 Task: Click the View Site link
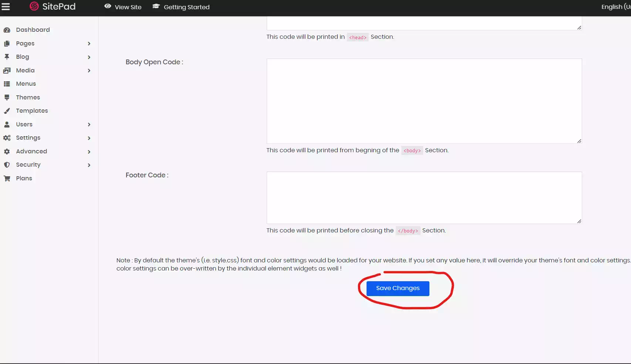[x=128, y=7]
